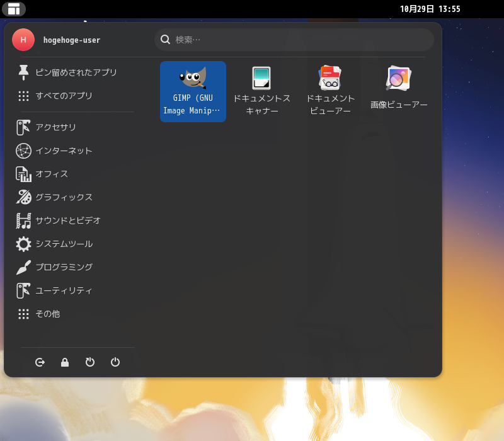Toggle the application menu panel button
This screenshot has width=504, height=441.
(13, 9)
